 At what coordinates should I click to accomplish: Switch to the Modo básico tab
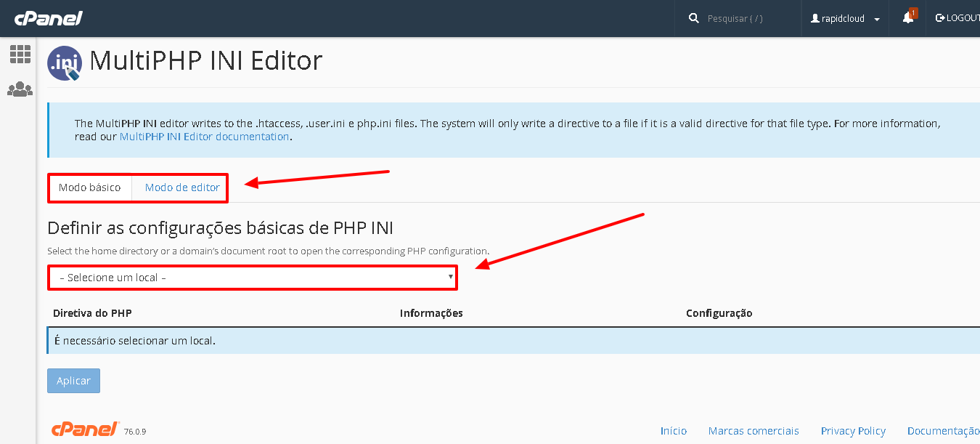coord(90,187)
